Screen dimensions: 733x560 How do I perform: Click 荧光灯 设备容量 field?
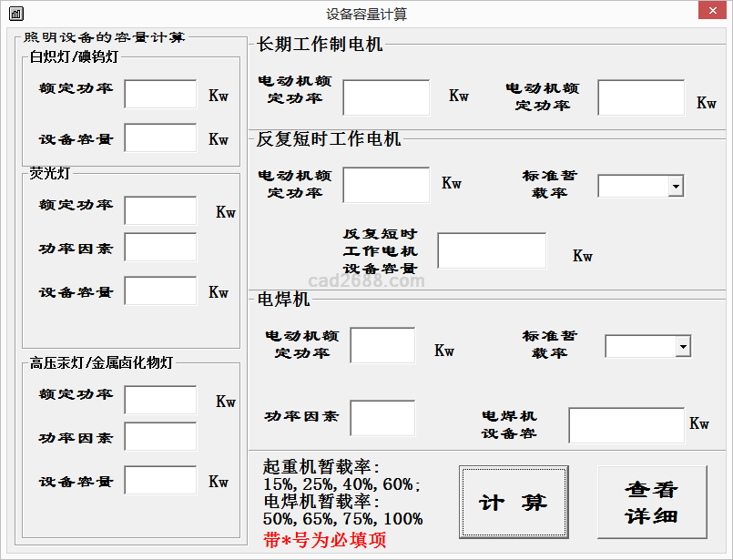[x=160, y=290]
